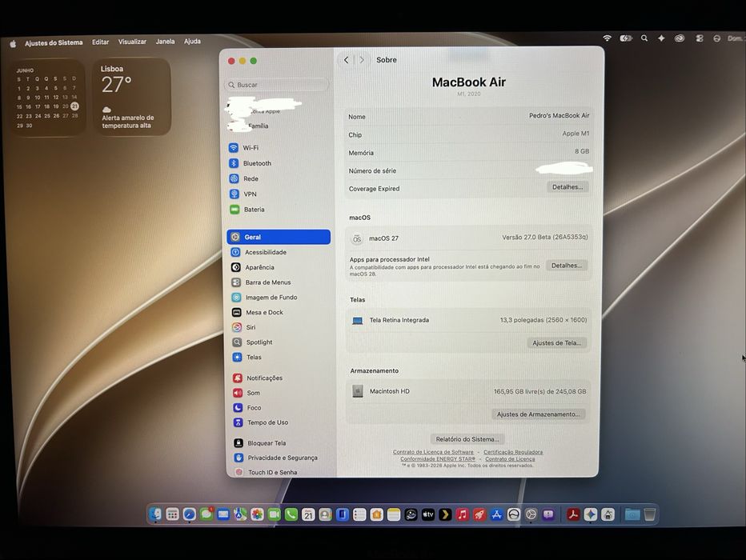Open Adobe Acrobat from the Dock
The image size is (746, 560).
point(573,514)
